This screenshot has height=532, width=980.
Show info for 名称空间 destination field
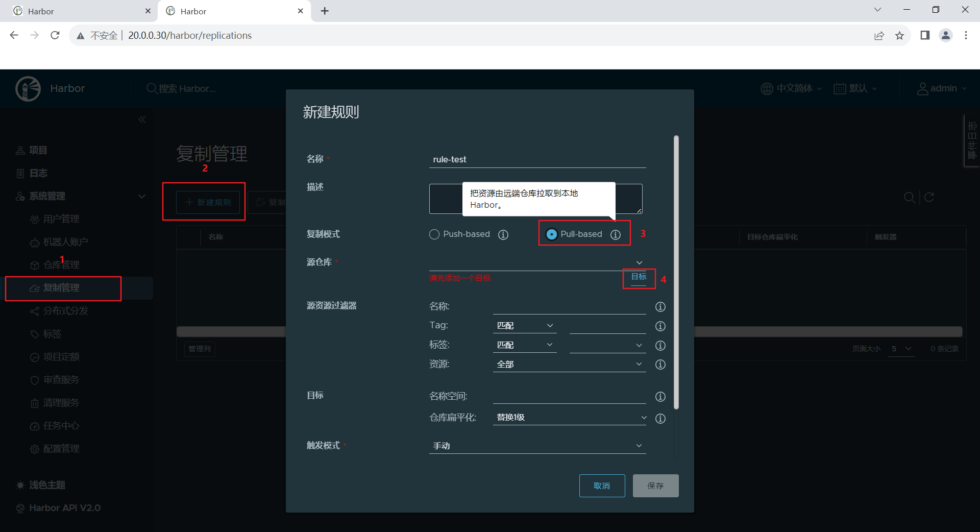pos(660,397)
